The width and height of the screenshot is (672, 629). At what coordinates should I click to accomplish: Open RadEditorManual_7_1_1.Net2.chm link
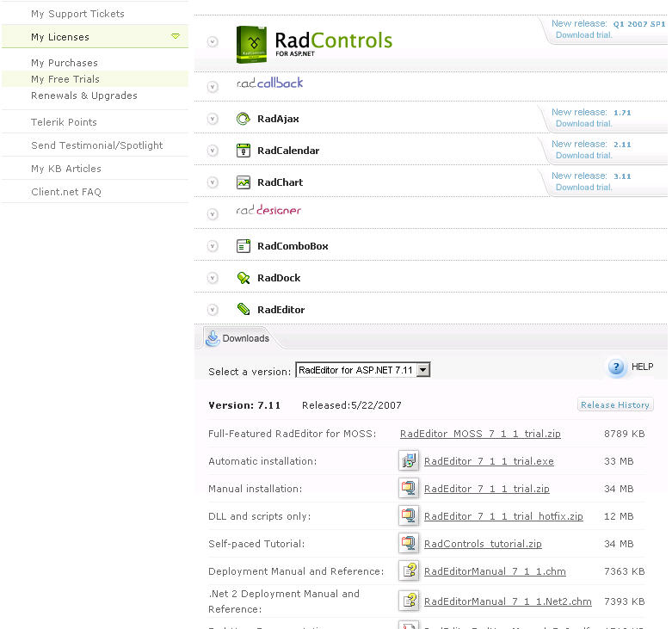pos(508,601)
